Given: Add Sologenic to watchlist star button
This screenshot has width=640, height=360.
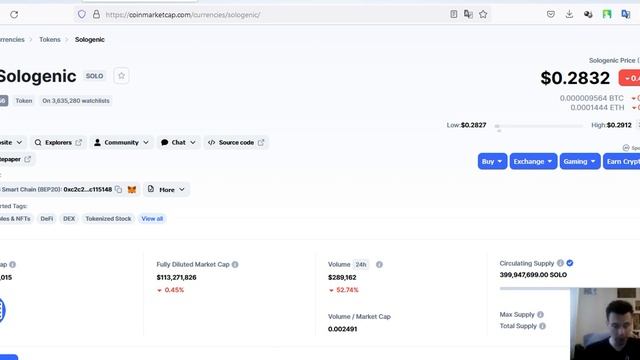Looking at the screenshot, I should [x=121, y=76].
